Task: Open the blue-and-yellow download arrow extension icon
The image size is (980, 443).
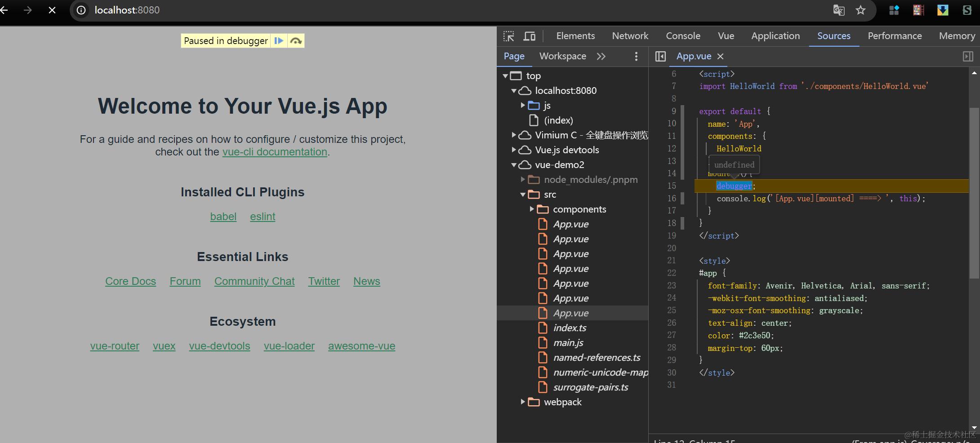Action: click(943, 10)
